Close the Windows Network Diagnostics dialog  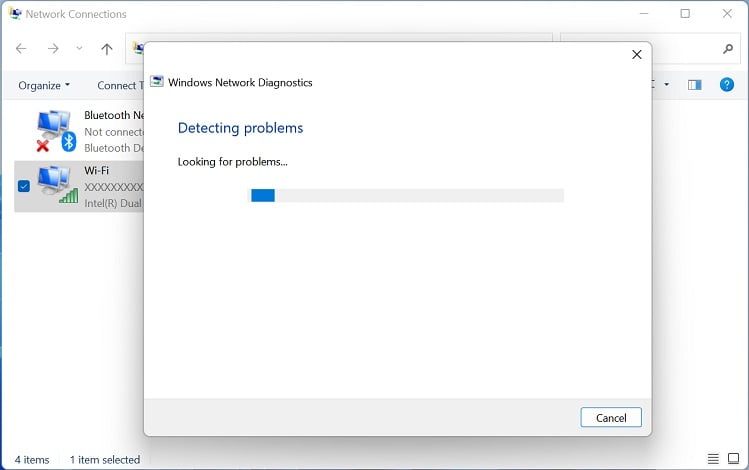point(636,54)
